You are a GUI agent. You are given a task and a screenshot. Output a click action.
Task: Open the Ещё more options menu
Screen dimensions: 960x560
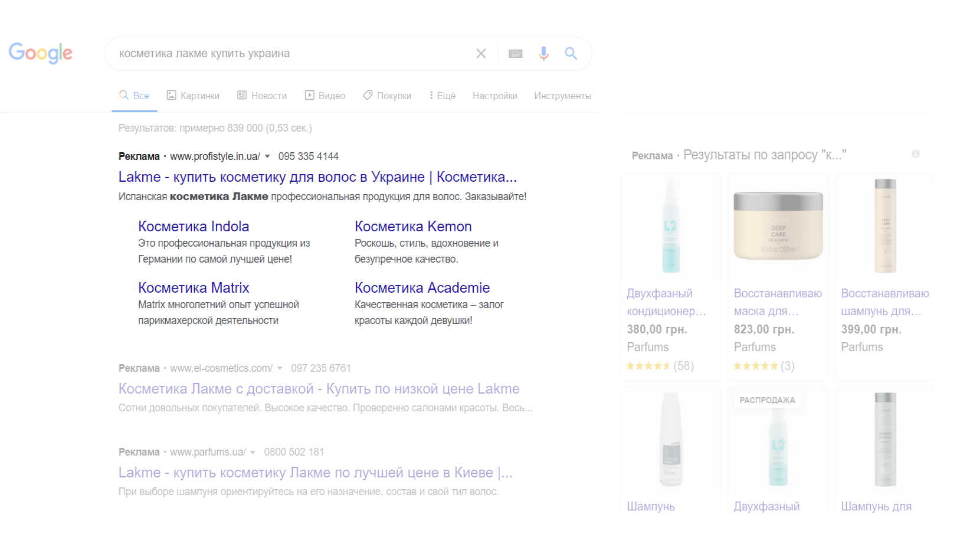click(443, 96)
